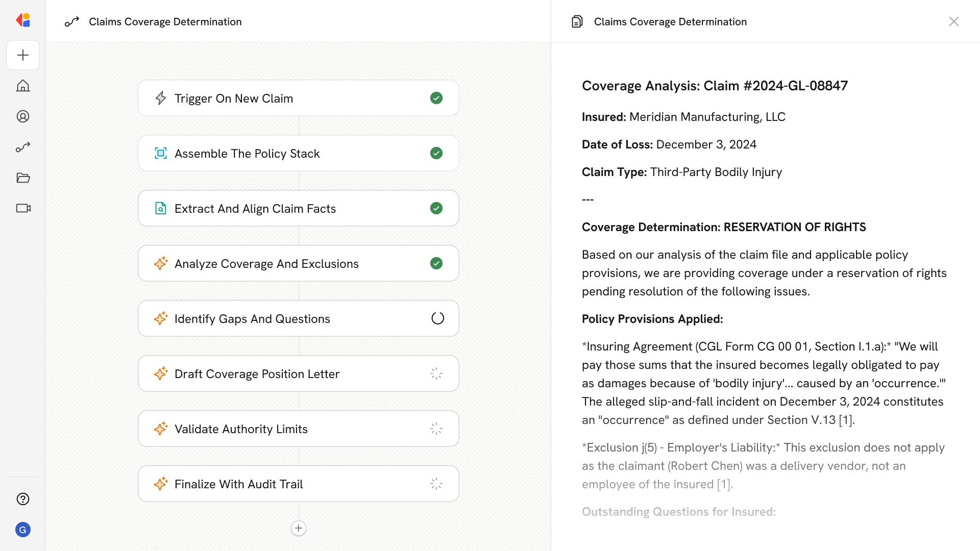Click Trigger On New Claim green checkmark
The width and height of the screenshot is (980, 551).
(x=436, y=98)
